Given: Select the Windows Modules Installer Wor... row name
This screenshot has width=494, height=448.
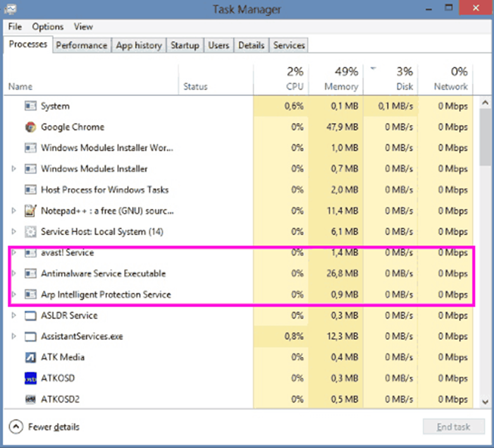Looking at the screenshot, I should (107, 148).
